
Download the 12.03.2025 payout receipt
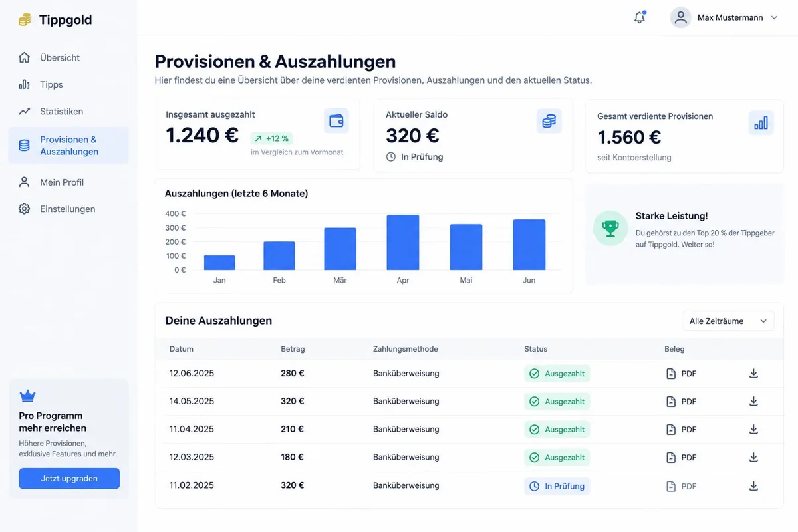pos(753,458)
